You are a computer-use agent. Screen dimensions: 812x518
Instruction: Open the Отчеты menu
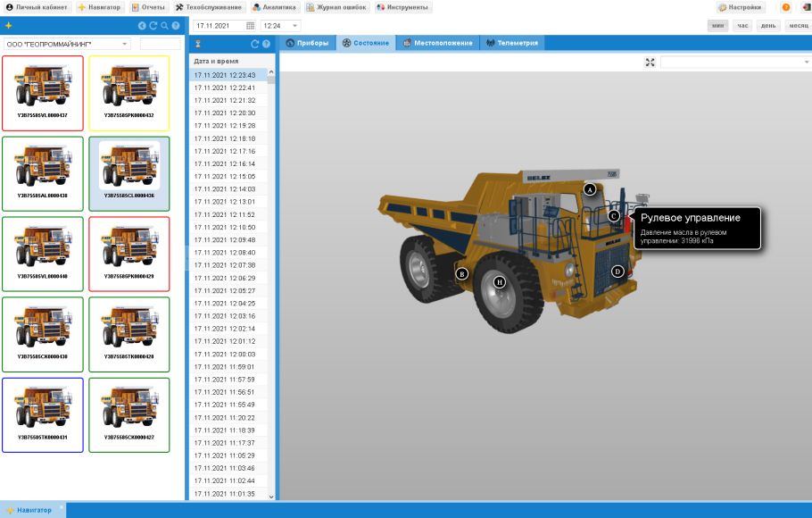pyautogui.click(x=148, y=7)
